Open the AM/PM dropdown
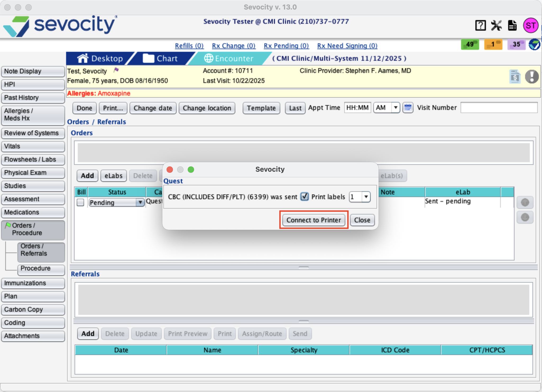This screenshot has width=542, height=392. 396,108
